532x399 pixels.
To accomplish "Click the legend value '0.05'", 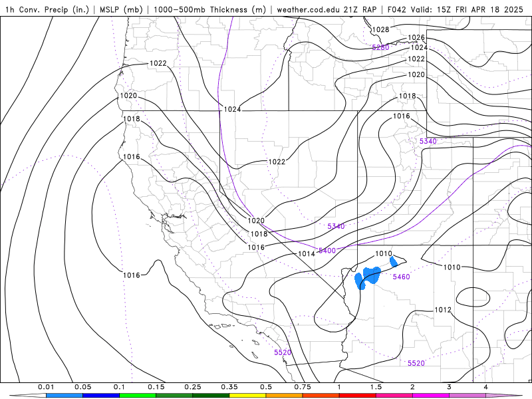I will (x=82, y=387).
